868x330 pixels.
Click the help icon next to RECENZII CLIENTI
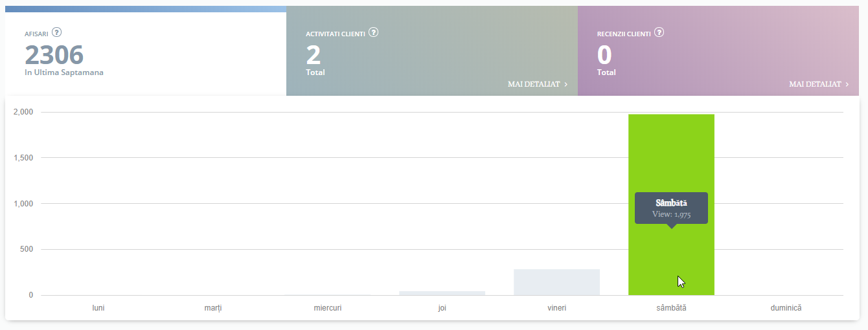(659, 32)
